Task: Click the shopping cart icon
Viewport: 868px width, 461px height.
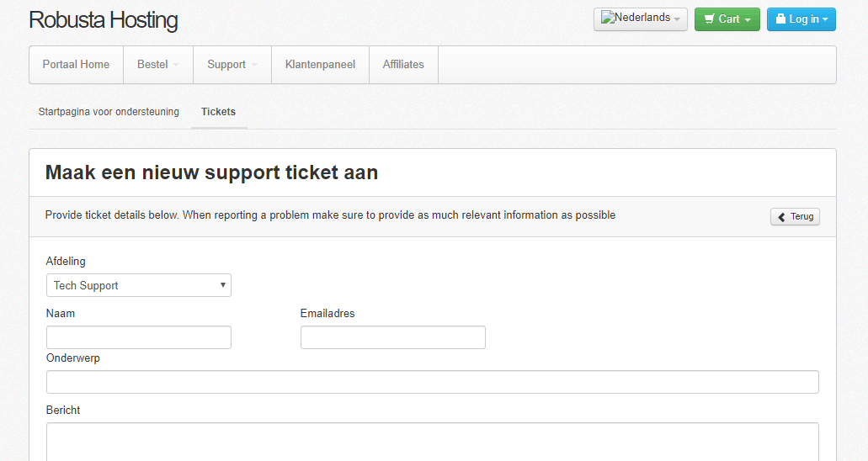Action: (x=709, y=19)
